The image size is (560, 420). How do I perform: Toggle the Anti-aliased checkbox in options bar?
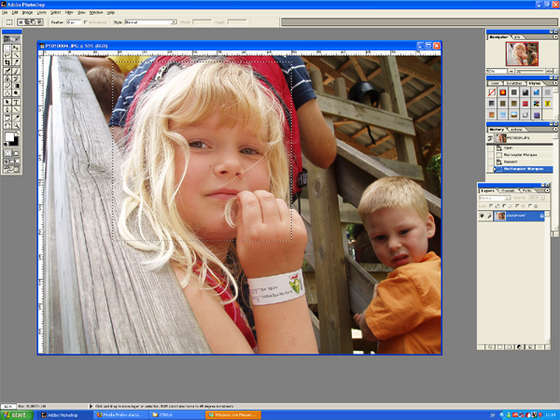coord(85,22)
